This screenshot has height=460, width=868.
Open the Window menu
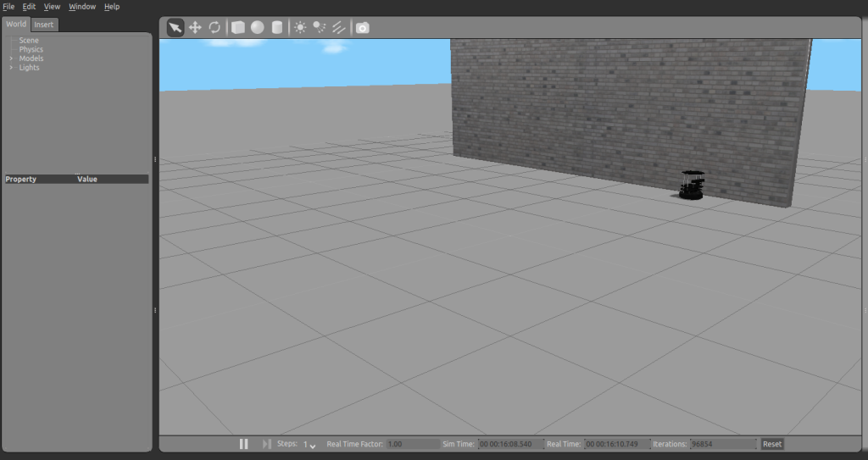point(82,7)
